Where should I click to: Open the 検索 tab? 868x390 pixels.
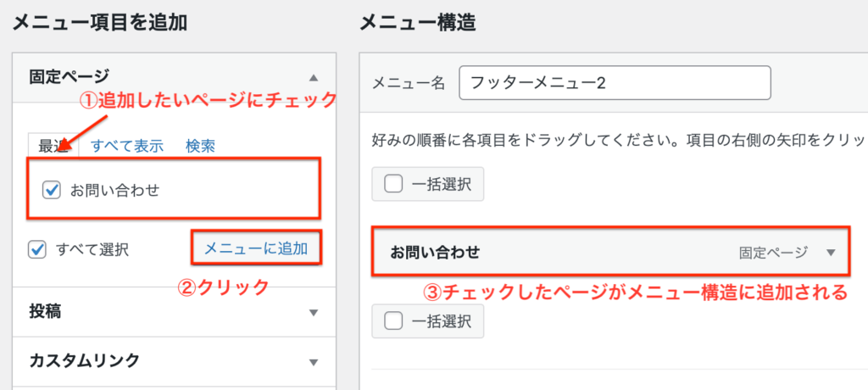pos(200,146)
